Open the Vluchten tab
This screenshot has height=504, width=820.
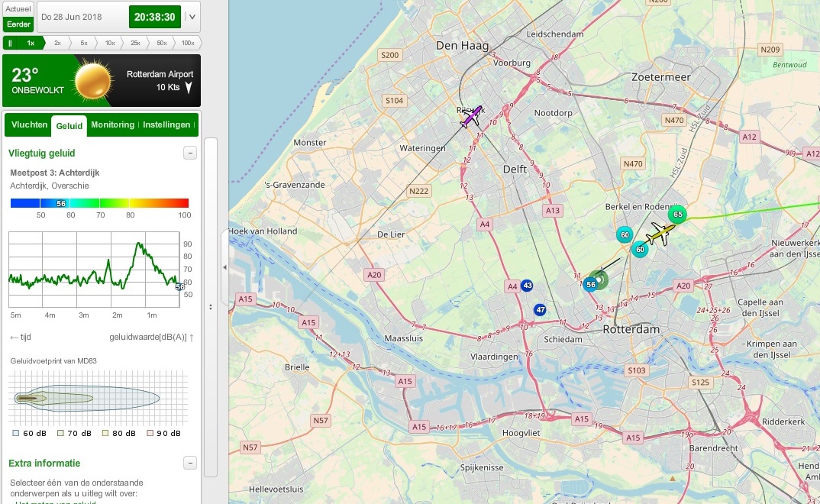(29, 124)
